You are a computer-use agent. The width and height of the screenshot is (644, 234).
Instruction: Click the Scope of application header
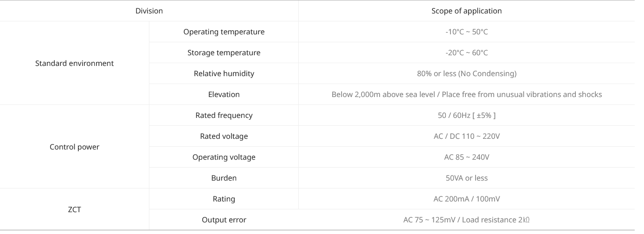point(466,11)
